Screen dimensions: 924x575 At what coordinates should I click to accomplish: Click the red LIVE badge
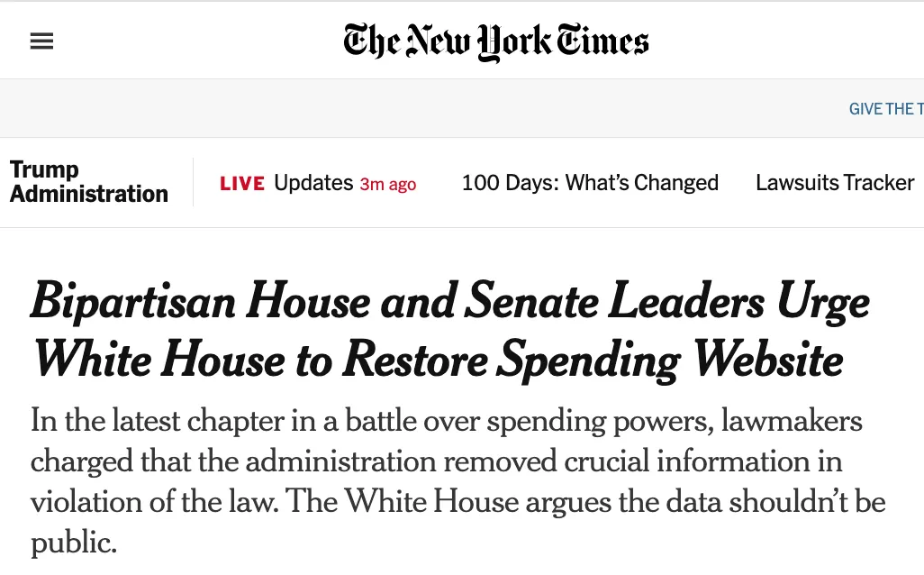[x=242, y=184]
